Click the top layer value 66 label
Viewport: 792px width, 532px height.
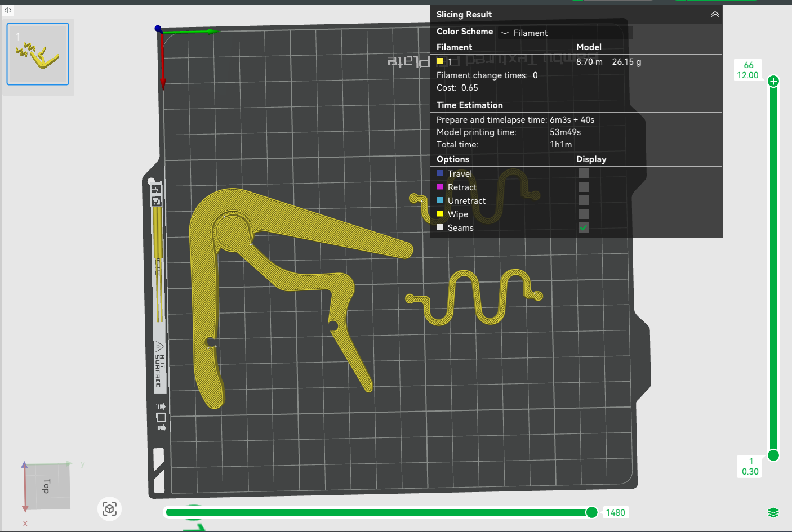(x=748, y=65)
